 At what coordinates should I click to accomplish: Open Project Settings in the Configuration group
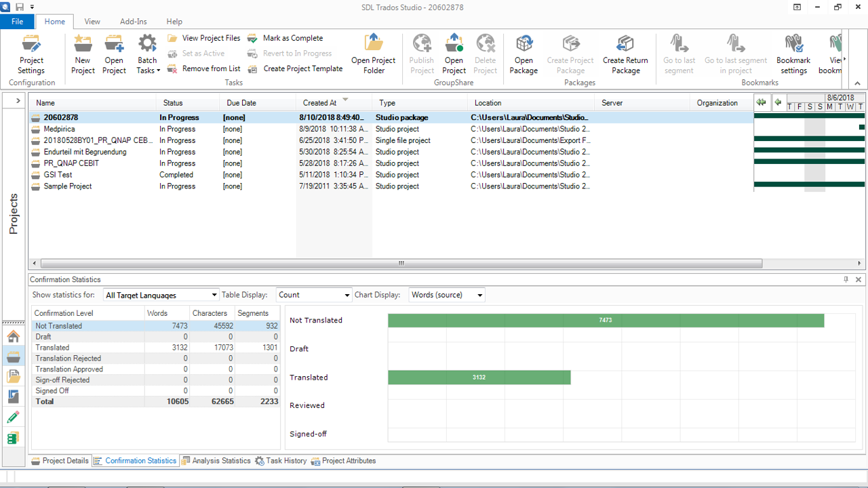(x=31, y=54)
